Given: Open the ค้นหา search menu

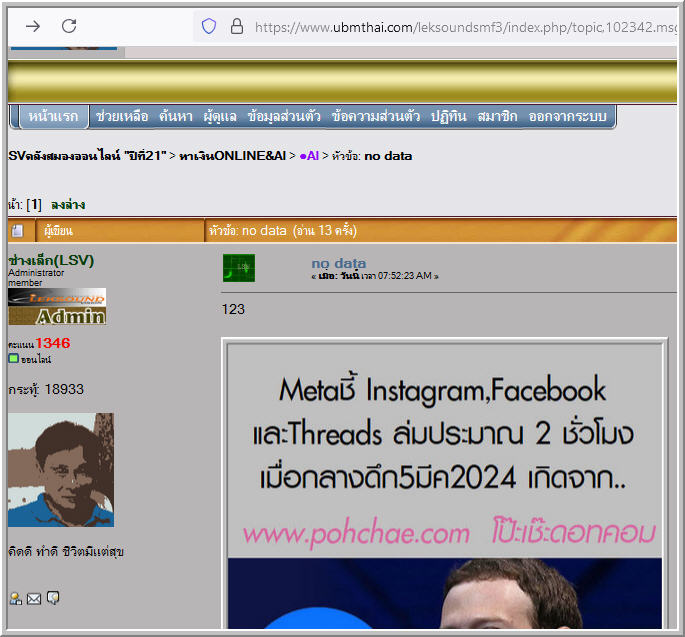Looking at the screenshot, I should 176,117.
